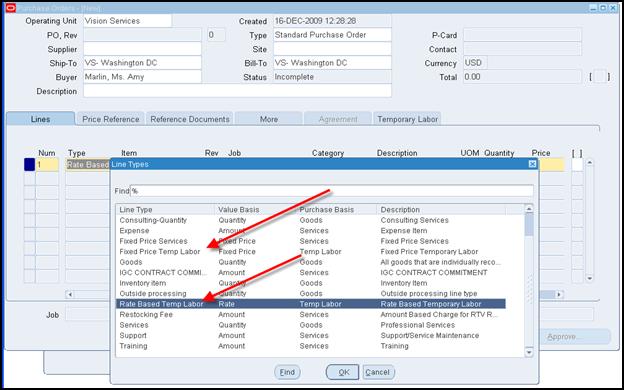Select the Services line type row
Viewport: 624px width, 390px height.
(310, 325)
